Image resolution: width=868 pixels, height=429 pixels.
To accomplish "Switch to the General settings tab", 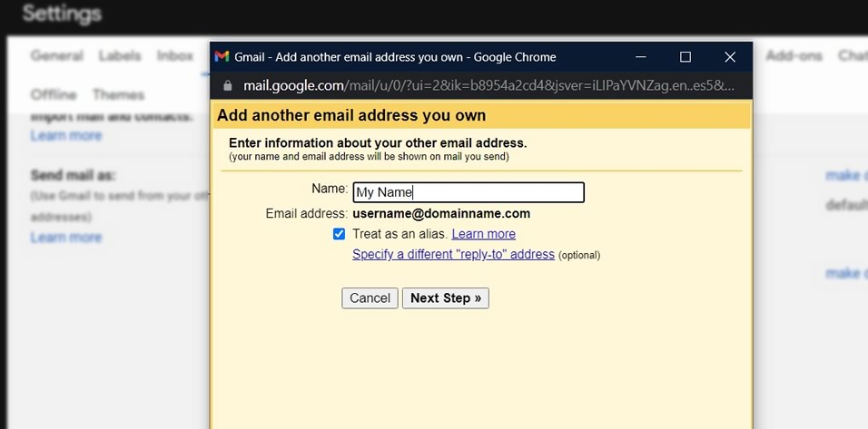I will 56,56.
